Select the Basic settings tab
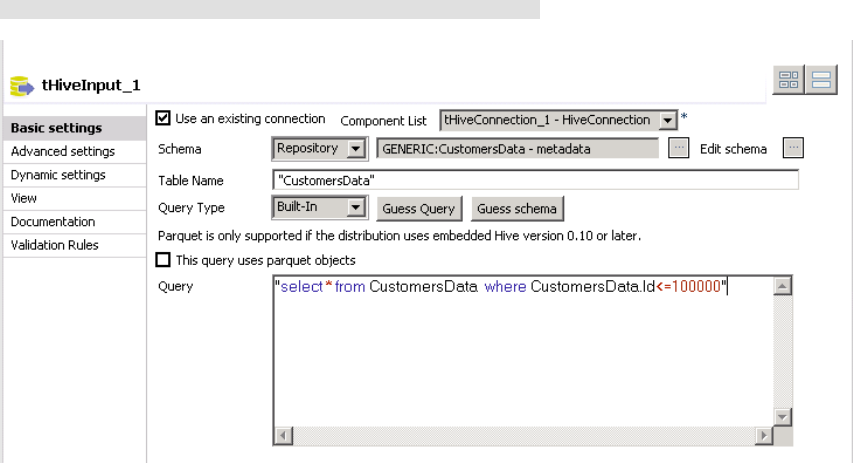 click(75, 128)
